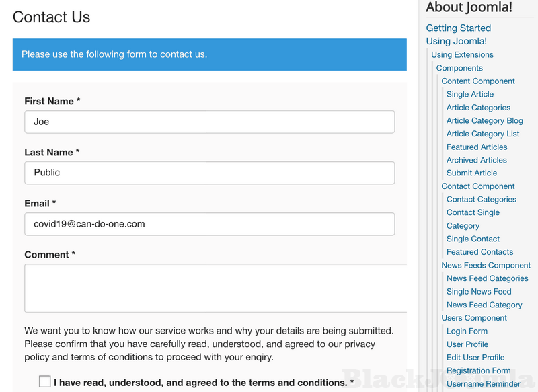Open the Components menu item
The height and width of the screenshot is (392, 538).
point(459,68)
